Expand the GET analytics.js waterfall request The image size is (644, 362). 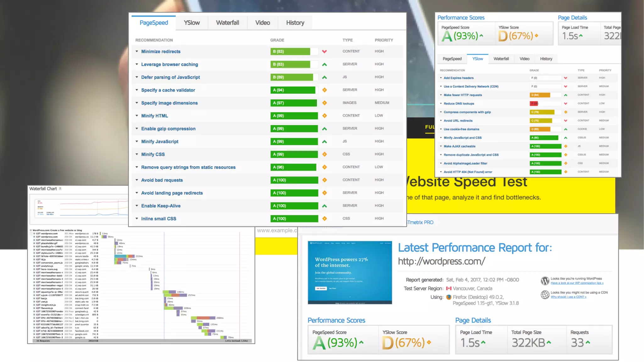click(34, 266)
